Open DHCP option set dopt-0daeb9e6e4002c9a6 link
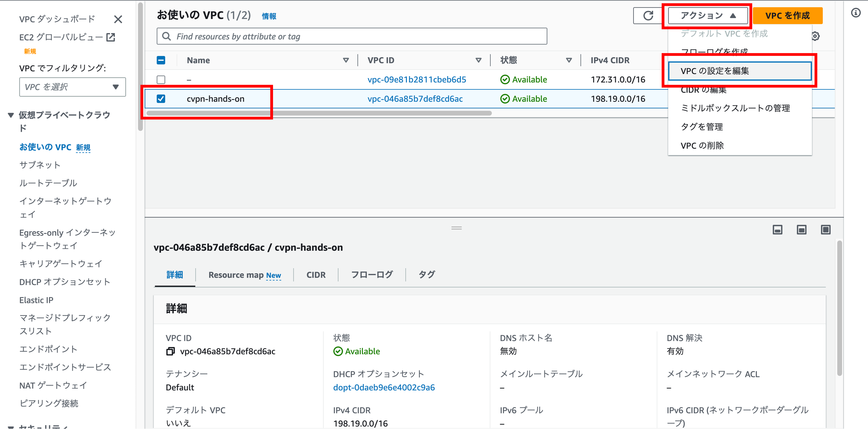The width and height of the screenshot is (868, 429). 384,388
